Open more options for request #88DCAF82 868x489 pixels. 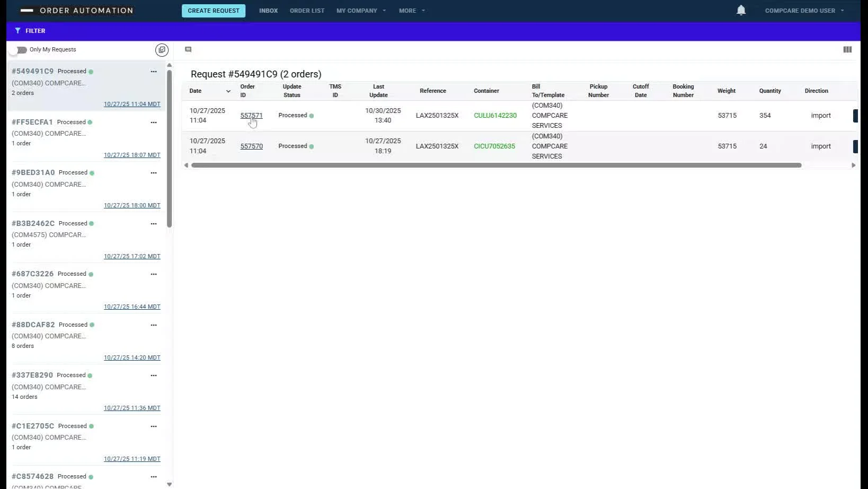(x=154, y=325)
